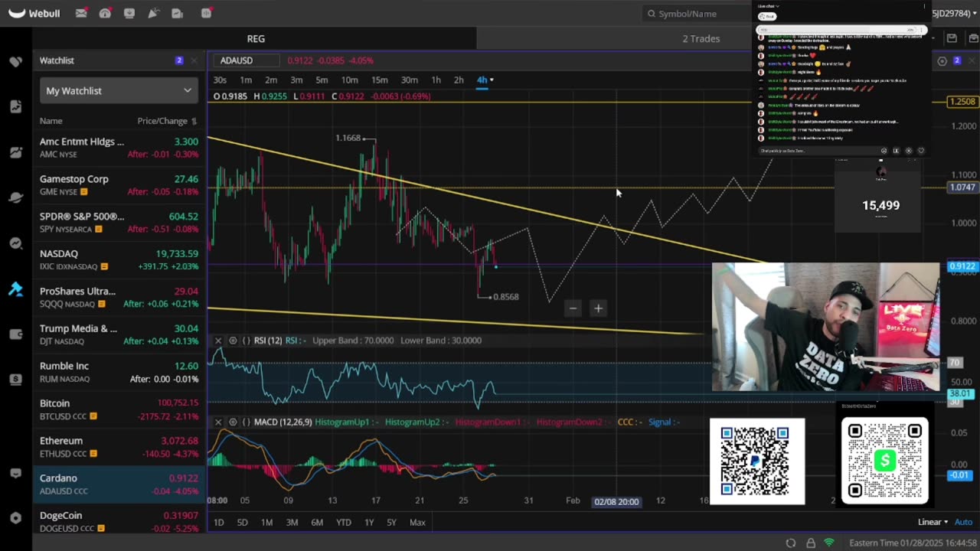980x551 pixels.
Task: Open the line chart icon in left sidebar
Action: click(x=15, y=152)
